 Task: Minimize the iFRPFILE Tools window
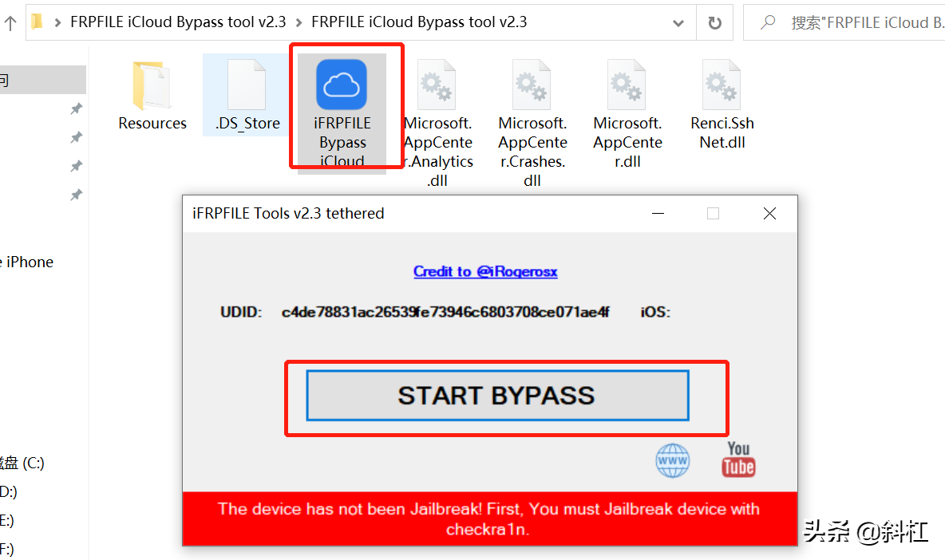pos(658,213)
